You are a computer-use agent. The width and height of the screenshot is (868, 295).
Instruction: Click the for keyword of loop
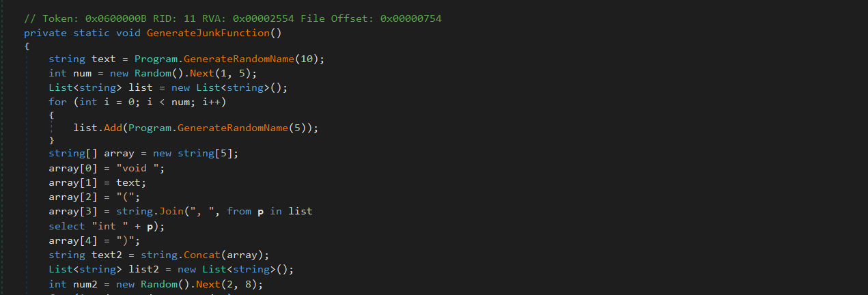point(58,101)
